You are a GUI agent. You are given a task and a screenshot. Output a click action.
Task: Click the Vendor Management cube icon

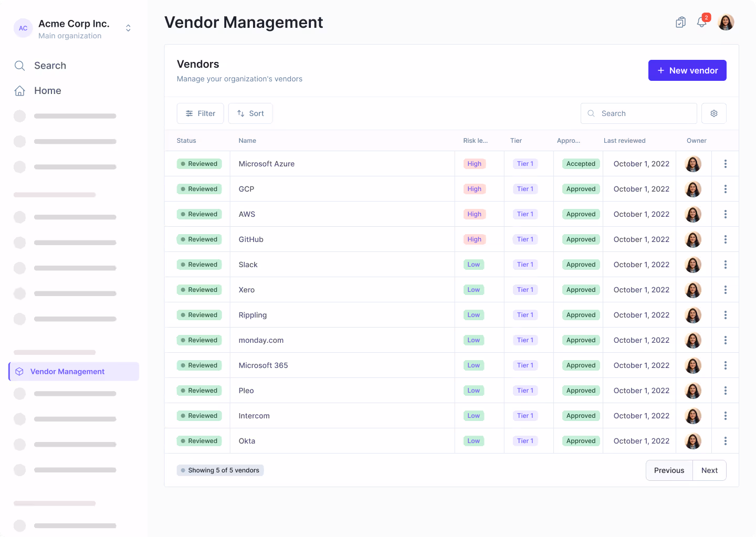click(x=19, y=372)
